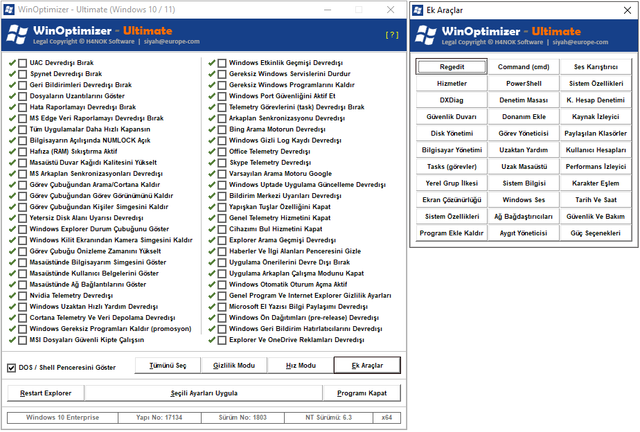Image resolution: width=640 pixels, height=432 pixels.
Task: Open Tarih Ve Saat button
Action: pos(596,200)
